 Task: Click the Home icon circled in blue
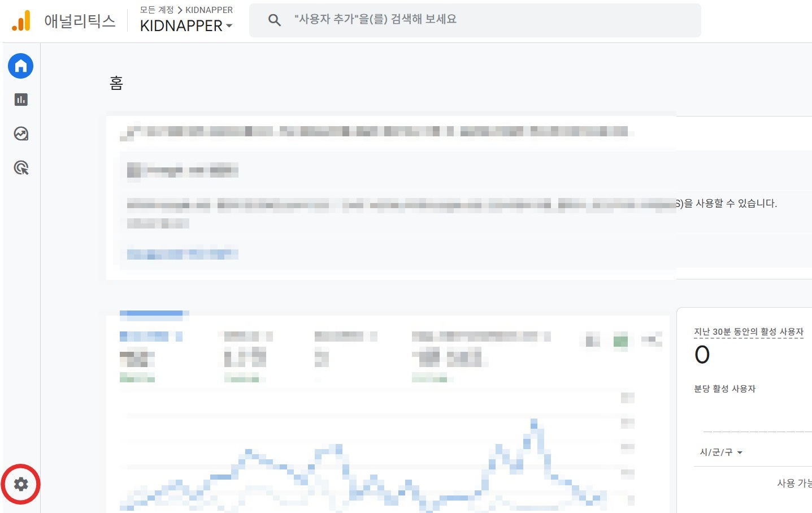(20, 66)
